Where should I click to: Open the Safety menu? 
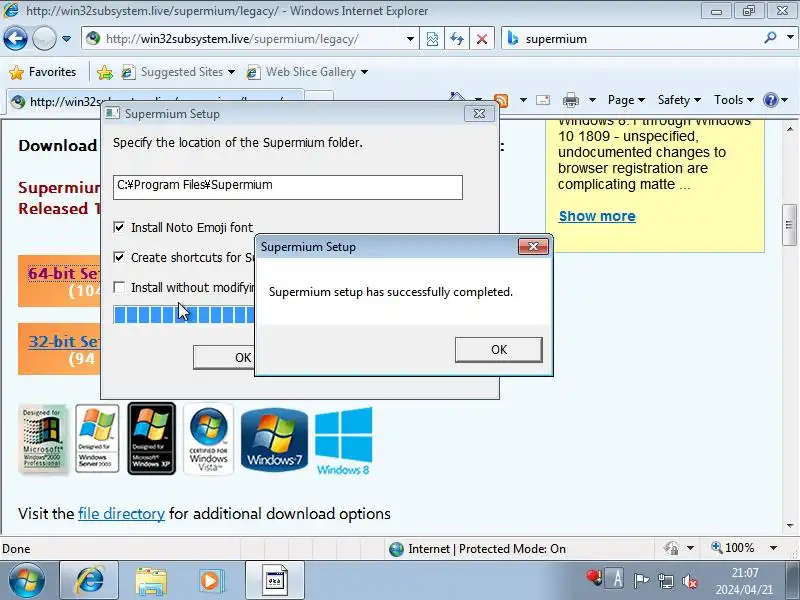coord(679,100)
